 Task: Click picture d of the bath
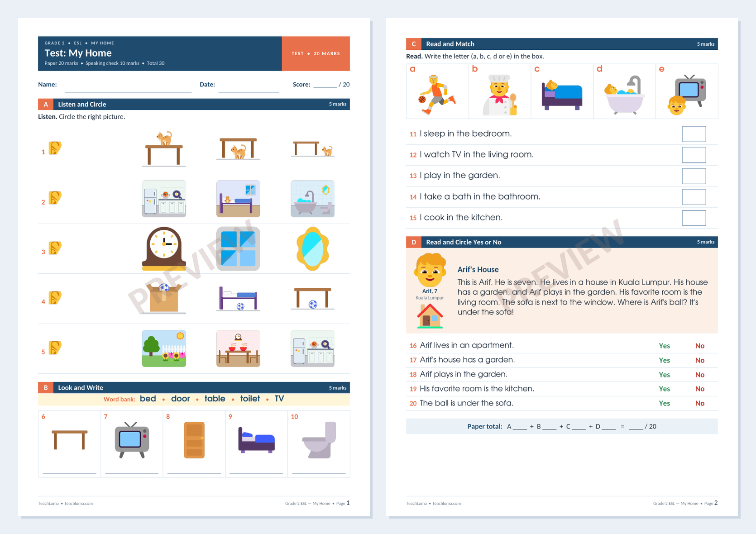pos(624,95)
